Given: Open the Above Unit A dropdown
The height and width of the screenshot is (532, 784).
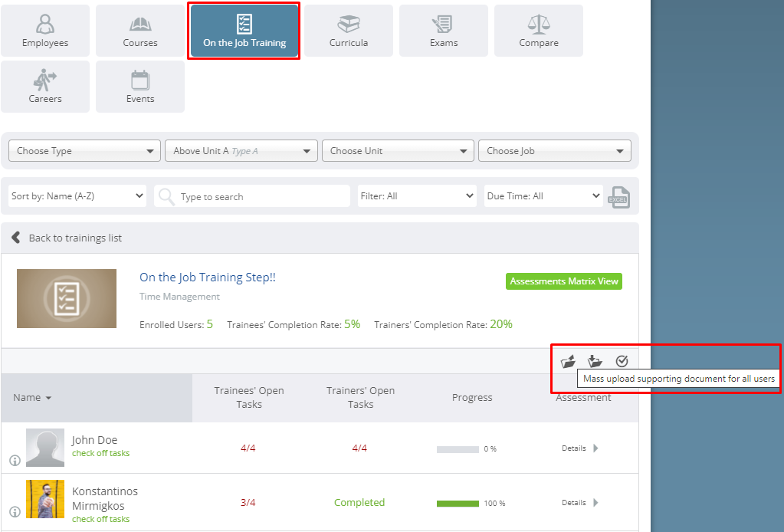Looking at the screenshot, I should (x=241, y=150).
